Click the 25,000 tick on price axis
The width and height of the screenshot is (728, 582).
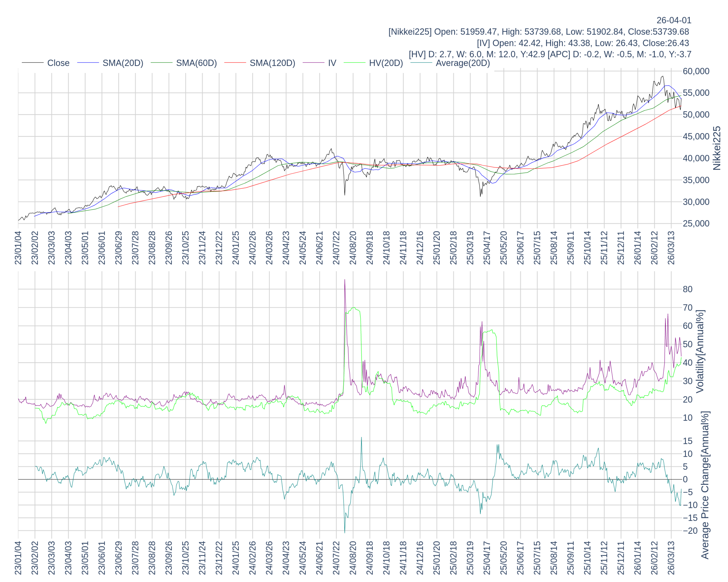tap(696, 223)
